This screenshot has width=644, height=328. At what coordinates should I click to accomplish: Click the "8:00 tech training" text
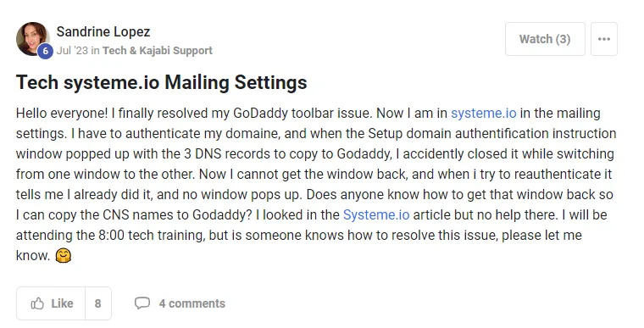152,235
